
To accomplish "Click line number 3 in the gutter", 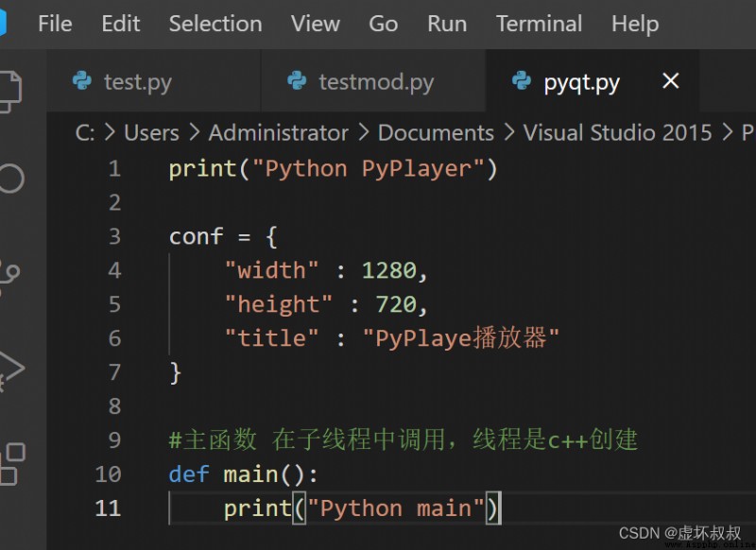I will click(x=114, y=236).
